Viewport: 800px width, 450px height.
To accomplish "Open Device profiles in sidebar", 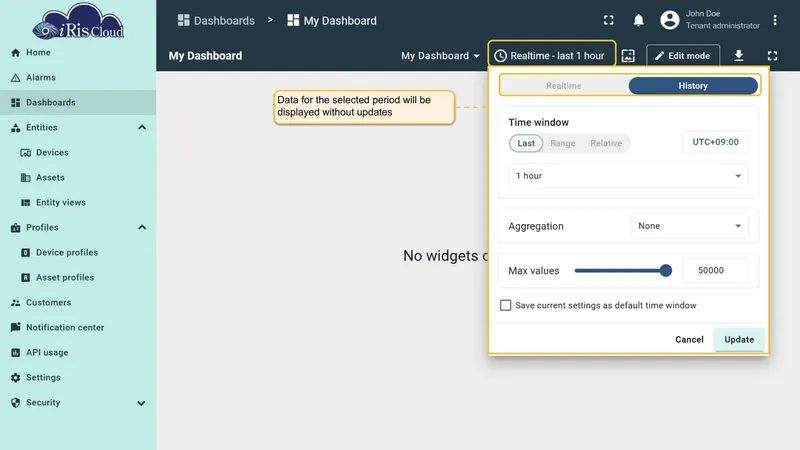I will 78,253.
